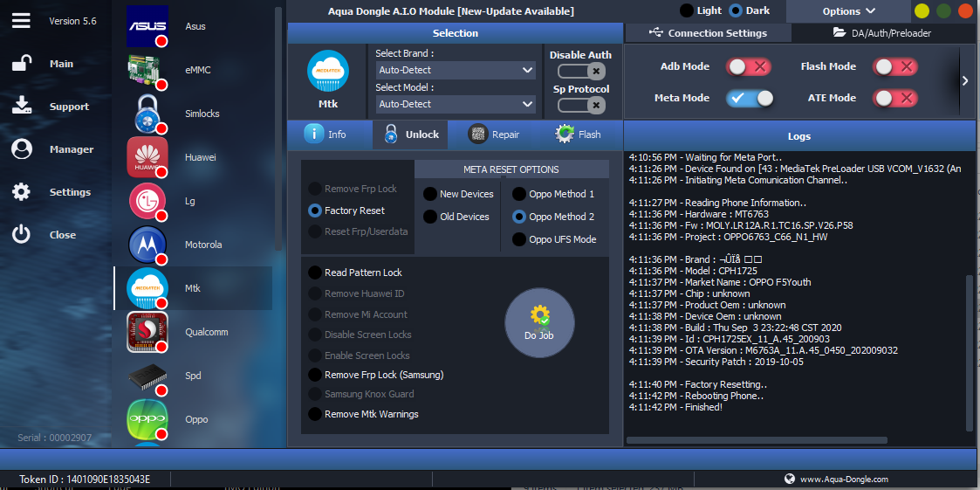This screenshot has height=490, width=980.
Task: Click the Token ID text in status bar
Action: 85,480
